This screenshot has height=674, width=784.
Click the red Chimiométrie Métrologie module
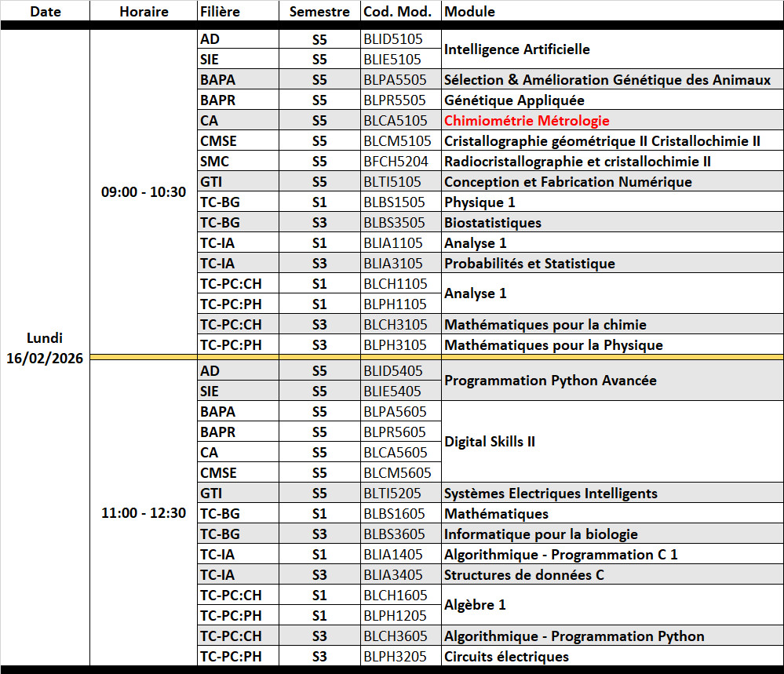click(x=527, y=121)
